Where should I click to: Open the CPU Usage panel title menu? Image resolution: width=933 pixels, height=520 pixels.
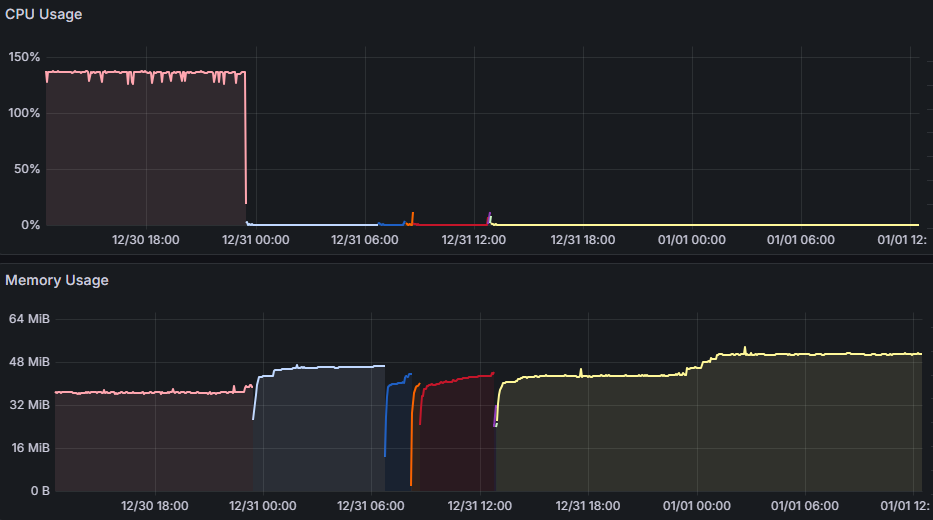pyautogui.click(x=44, y=15)
